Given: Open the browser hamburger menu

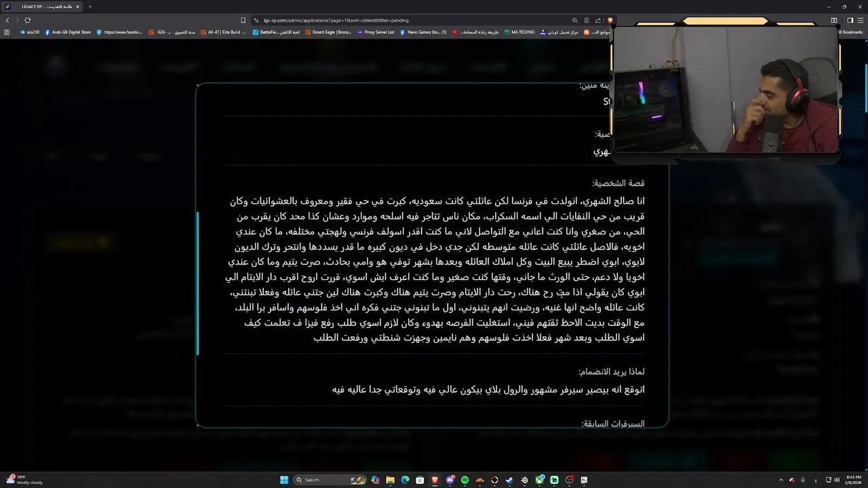Looking at the screenshot, I should point(861,20).
